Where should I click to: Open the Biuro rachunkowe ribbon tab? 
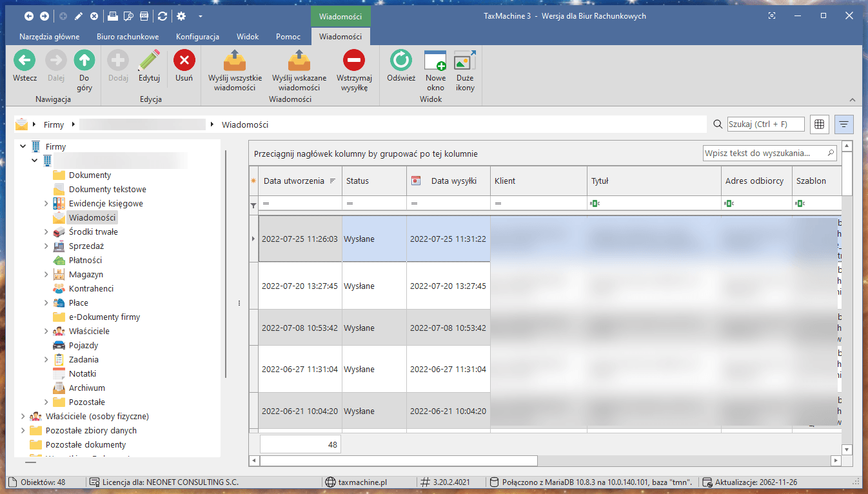pos(128,37)
